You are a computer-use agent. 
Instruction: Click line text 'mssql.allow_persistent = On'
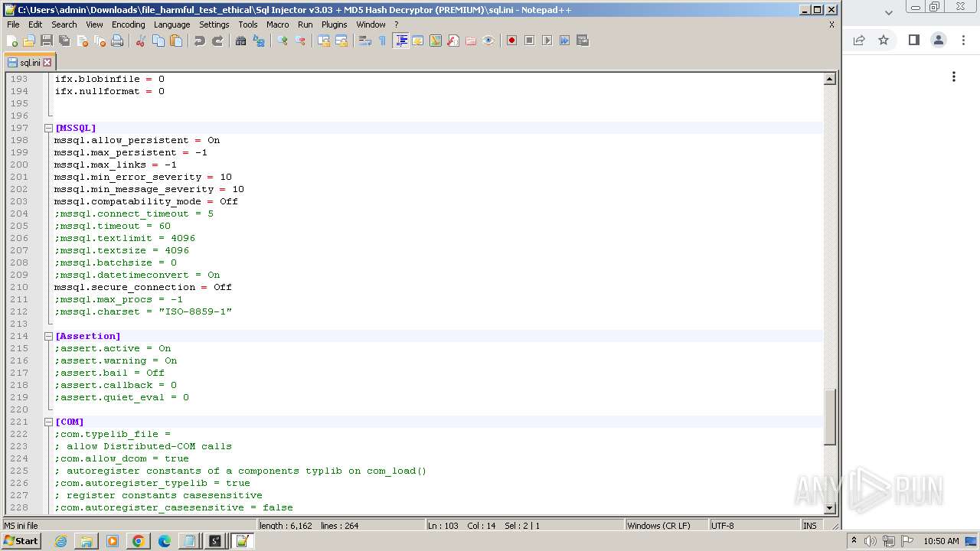136,140
